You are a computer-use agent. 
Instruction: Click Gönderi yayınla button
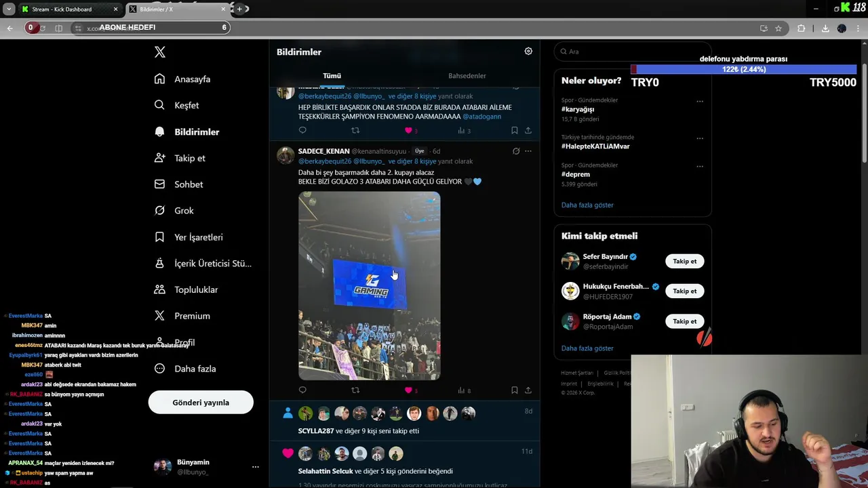(201, 403)
